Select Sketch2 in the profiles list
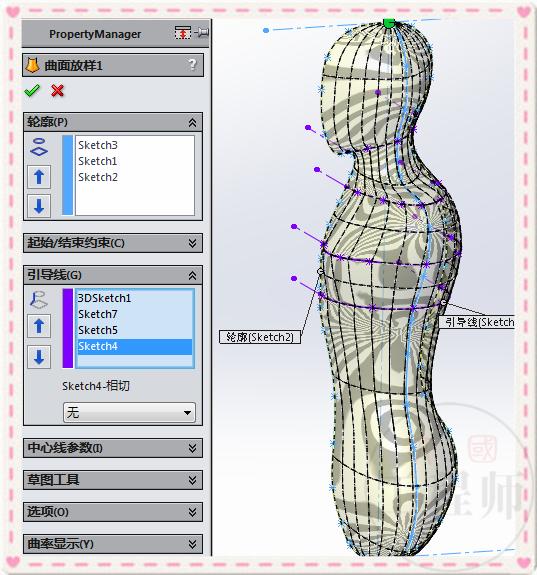 [98, 177]
